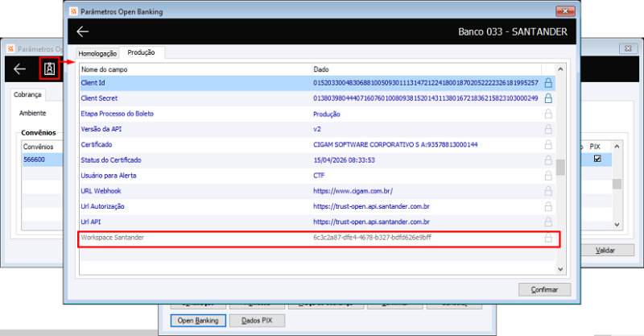Click lock icon on Usuário para Alerta row

click(548, 176)
